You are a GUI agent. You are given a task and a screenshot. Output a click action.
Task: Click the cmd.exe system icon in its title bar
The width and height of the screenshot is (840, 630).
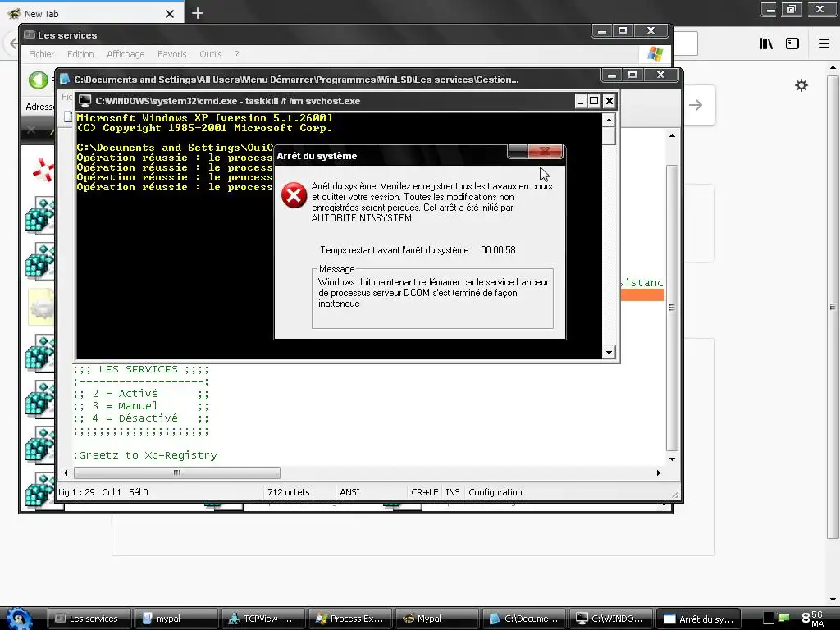pyautogui.click(x=84, y=101)
